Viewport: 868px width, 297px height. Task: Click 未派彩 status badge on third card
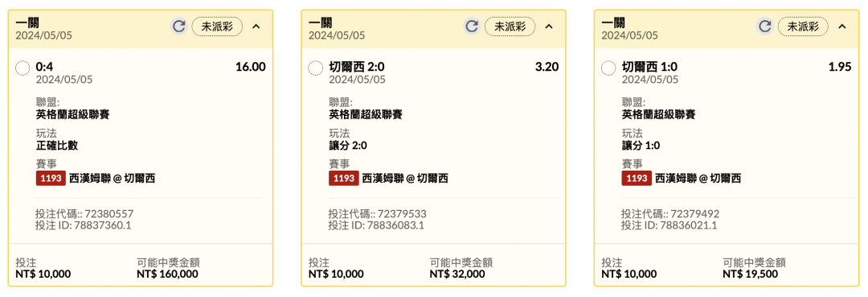[803, 26]
